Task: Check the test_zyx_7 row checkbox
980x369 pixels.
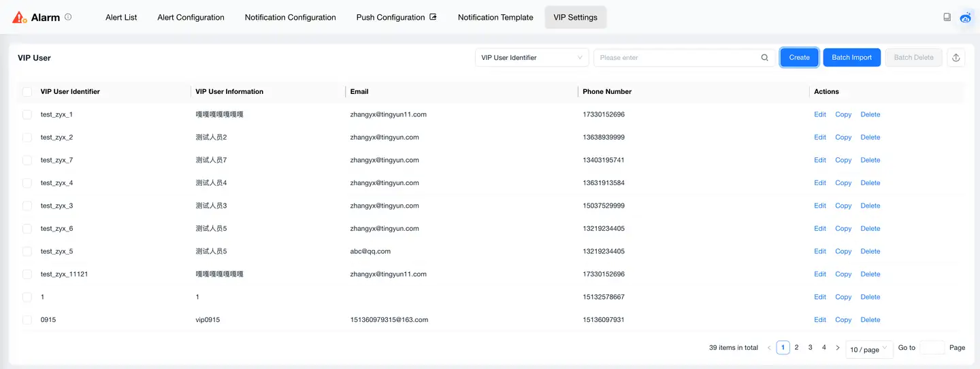Action: pyautogui.click(x=27, y=160)
